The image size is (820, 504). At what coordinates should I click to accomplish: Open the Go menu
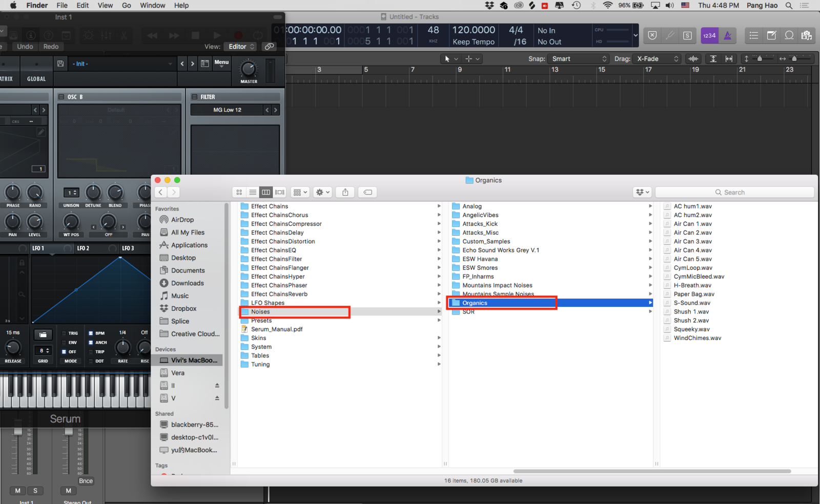tap(127, 6)
